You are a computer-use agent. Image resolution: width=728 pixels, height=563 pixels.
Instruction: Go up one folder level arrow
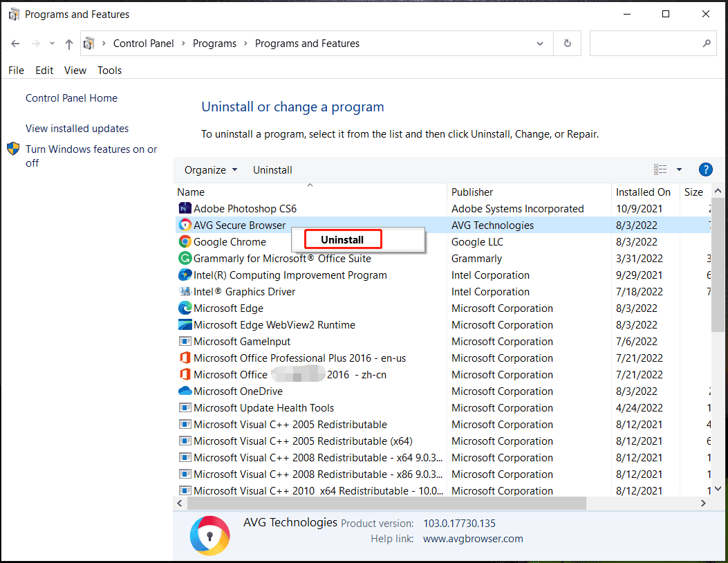[x=68, y=44]
